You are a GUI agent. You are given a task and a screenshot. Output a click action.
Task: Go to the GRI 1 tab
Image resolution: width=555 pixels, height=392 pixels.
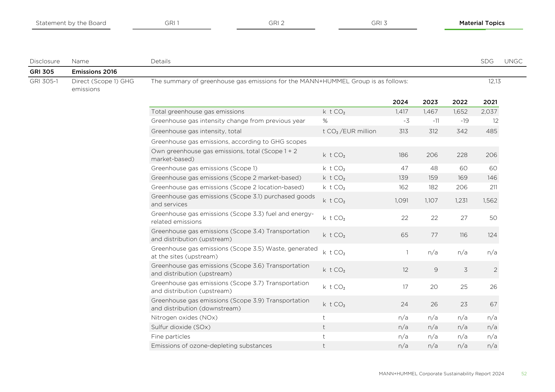pos(172,23)
